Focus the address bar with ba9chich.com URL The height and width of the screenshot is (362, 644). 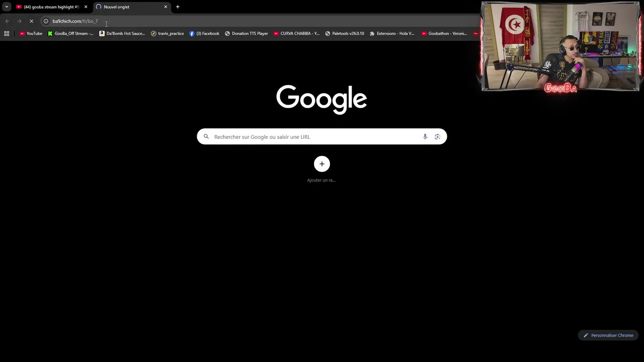pyautogui.click(x=259, y=21)
